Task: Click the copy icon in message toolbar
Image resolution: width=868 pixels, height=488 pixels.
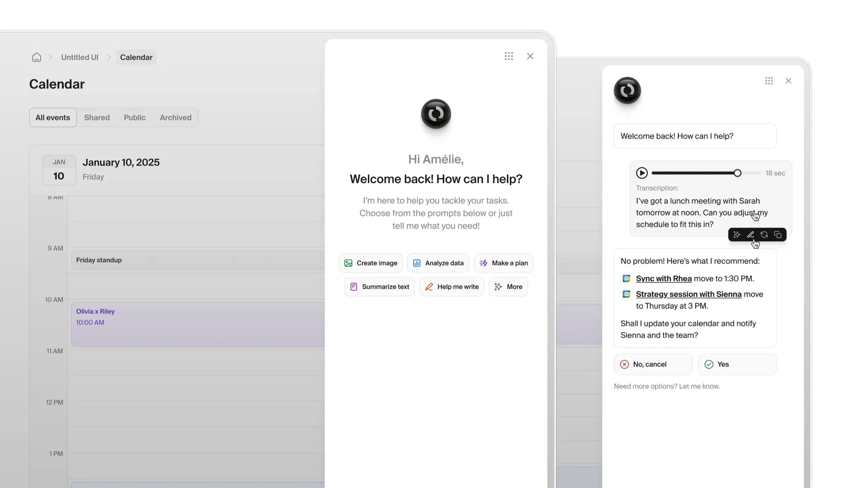Action: click(778, 234)
